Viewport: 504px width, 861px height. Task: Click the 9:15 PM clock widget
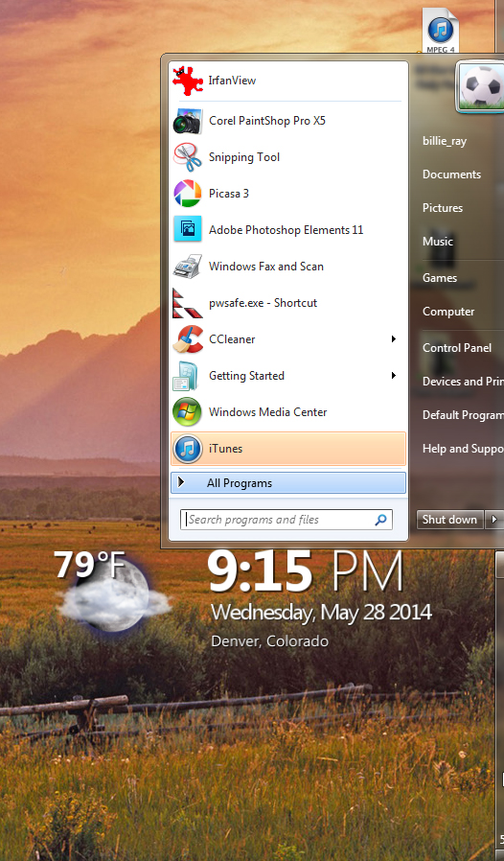click(x=306, y=571)
